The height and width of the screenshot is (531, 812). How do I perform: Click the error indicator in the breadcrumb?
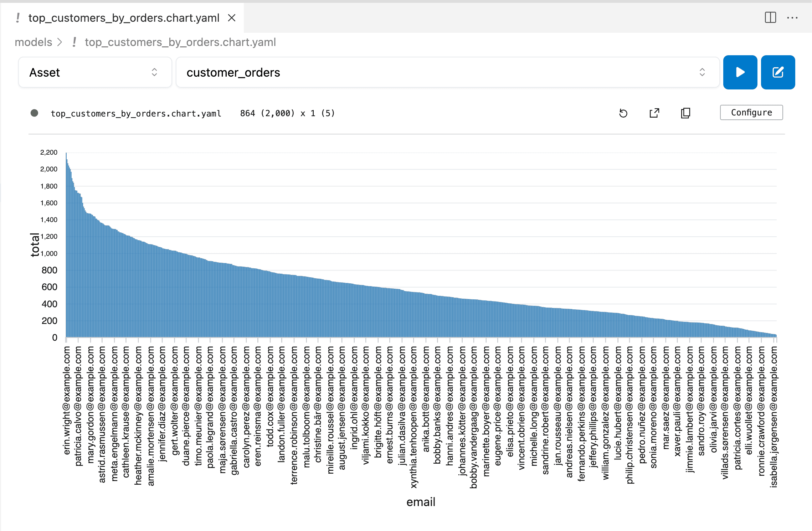[x=74, y=42]
